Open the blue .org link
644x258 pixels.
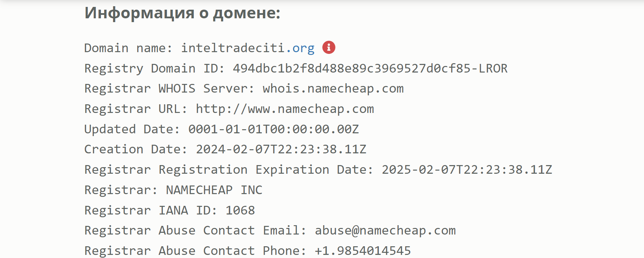[300, 48]
